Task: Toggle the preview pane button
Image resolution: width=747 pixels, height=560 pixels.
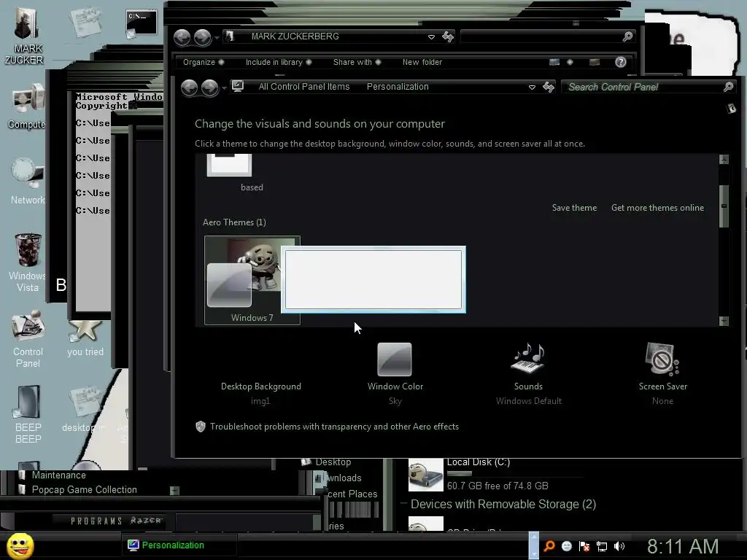Action: (594, 62)
